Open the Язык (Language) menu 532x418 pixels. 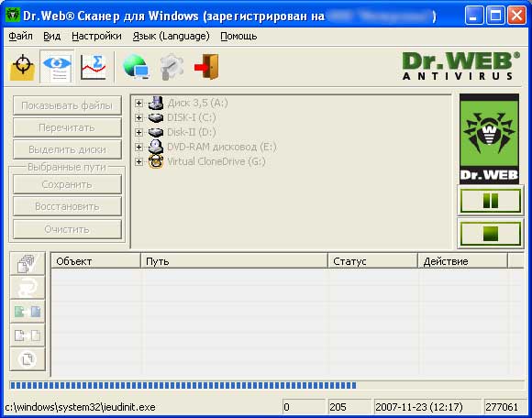point(171,36)
